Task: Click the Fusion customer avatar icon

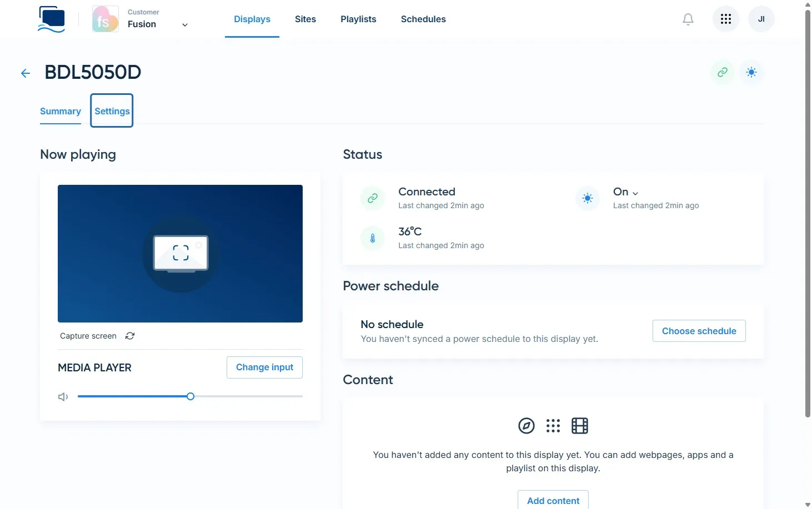Action: click(x=106, y=19)
